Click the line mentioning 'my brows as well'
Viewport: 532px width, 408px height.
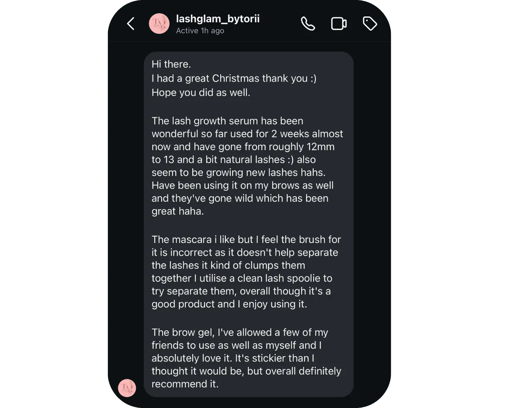tap(242, 186)
